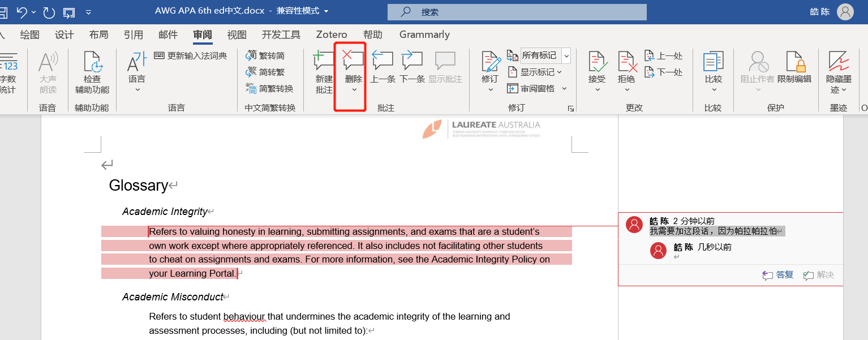Open the 所有标记 markup combo box
The image size is (868, 340).
[545, 55]
